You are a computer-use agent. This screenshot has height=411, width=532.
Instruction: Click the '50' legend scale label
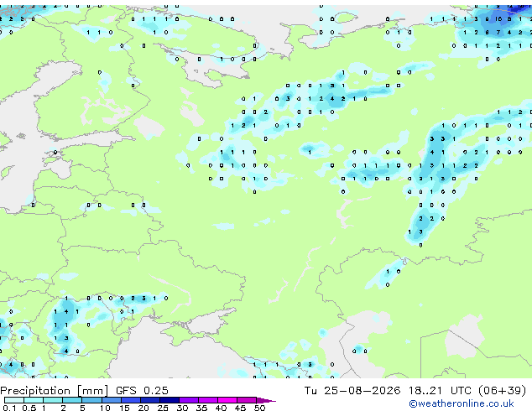coord(259,408)
